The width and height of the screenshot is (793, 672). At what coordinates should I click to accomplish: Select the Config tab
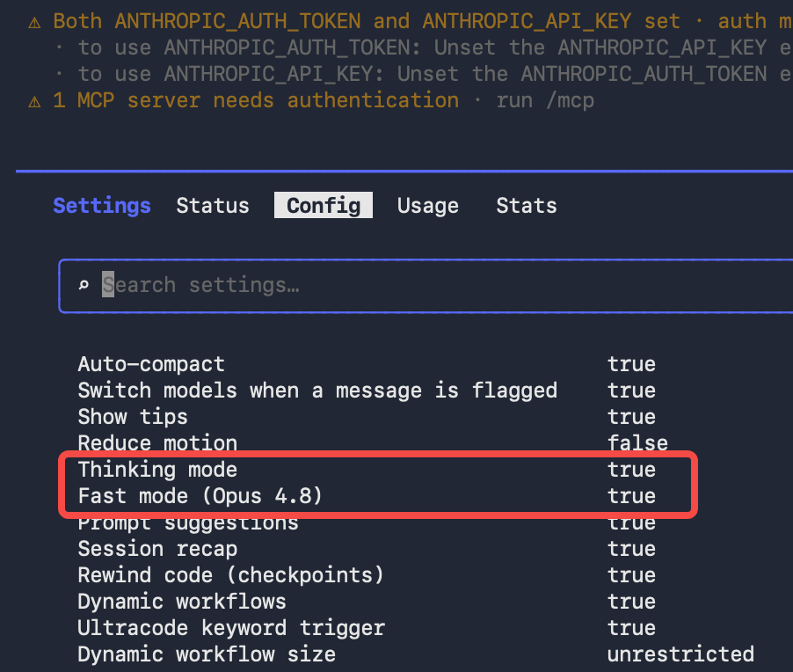click(x=324, y=205)
